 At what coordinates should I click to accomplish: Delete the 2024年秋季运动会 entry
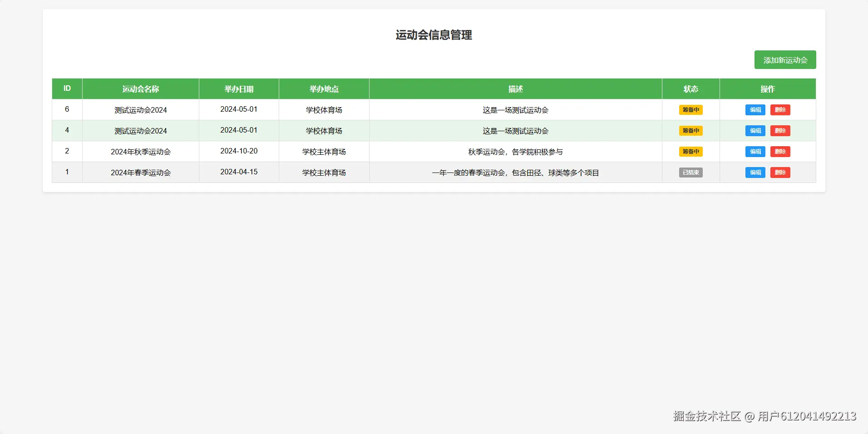tap(780, 152)
